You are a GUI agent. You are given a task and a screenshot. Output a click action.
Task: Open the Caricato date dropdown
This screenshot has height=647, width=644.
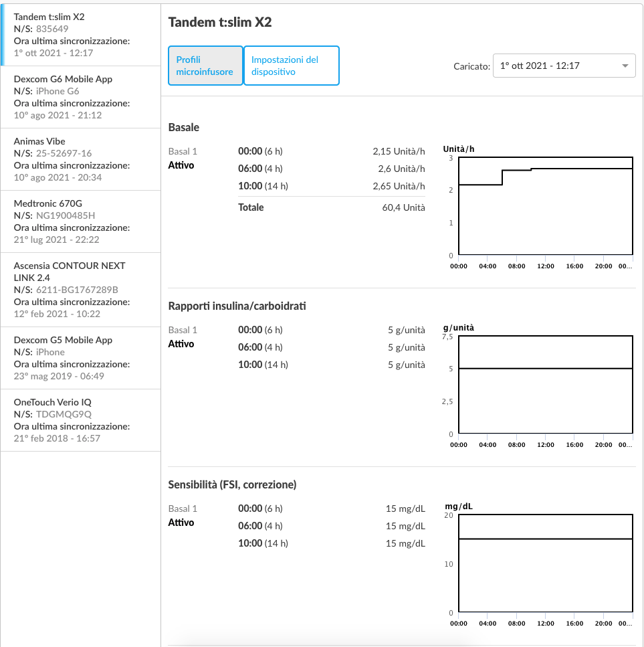tap(564, 66)
